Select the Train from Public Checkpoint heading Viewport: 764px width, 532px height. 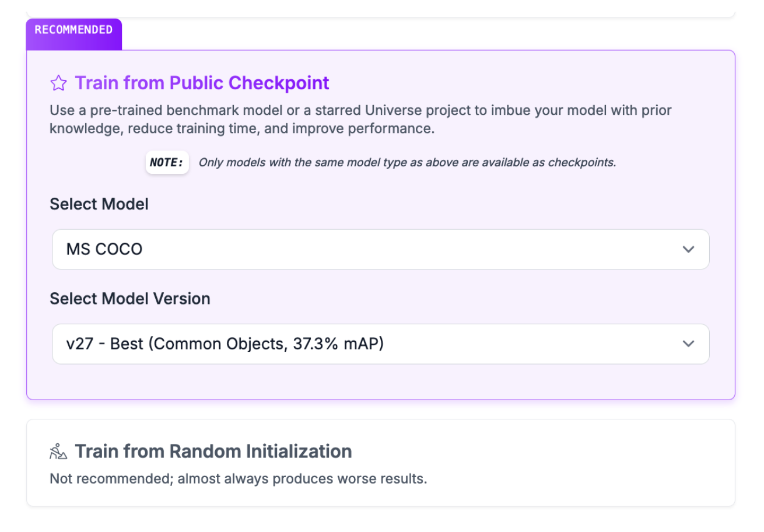tap(202, 83)
